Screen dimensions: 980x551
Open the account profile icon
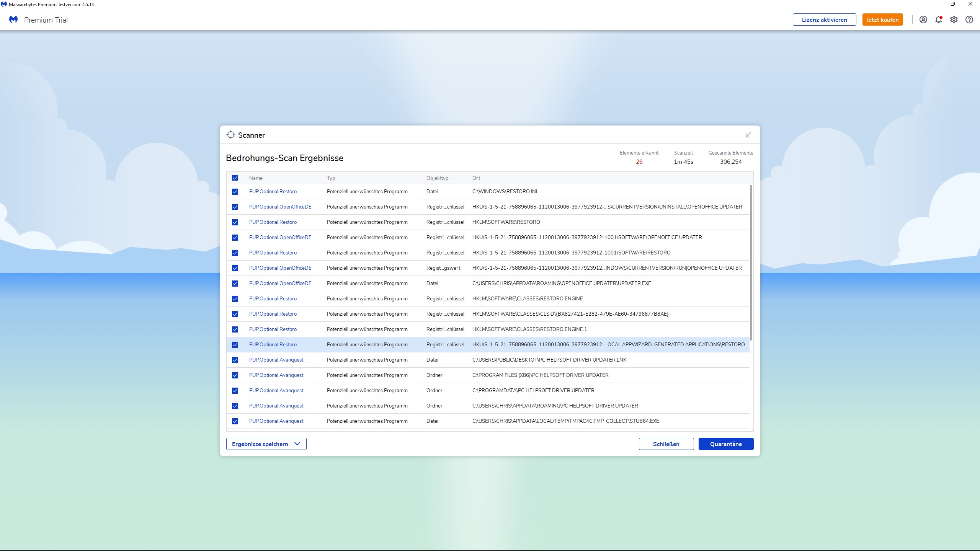click(923, 20)
